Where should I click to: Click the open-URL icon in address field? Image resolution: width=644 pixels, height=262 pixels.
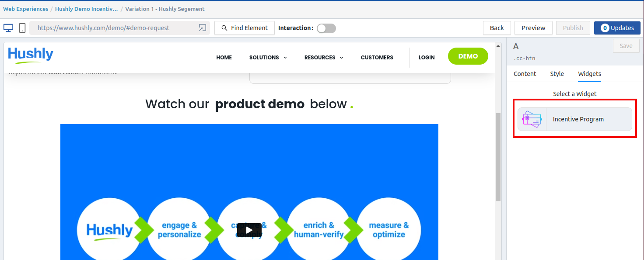[x=202, y=28]
